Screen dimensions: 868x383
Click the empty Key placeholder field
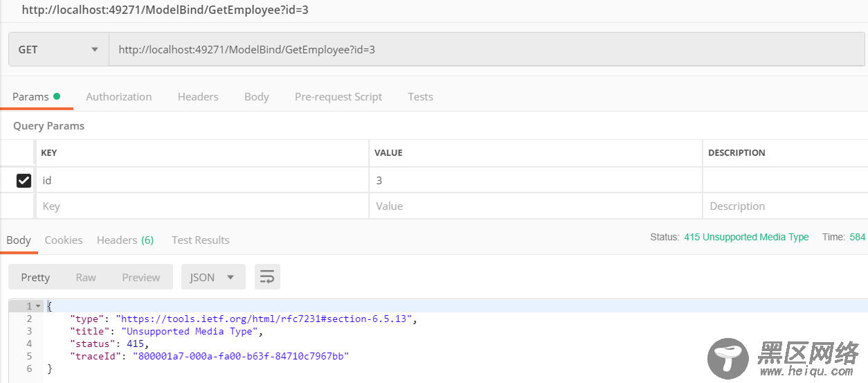coord(202,206)
